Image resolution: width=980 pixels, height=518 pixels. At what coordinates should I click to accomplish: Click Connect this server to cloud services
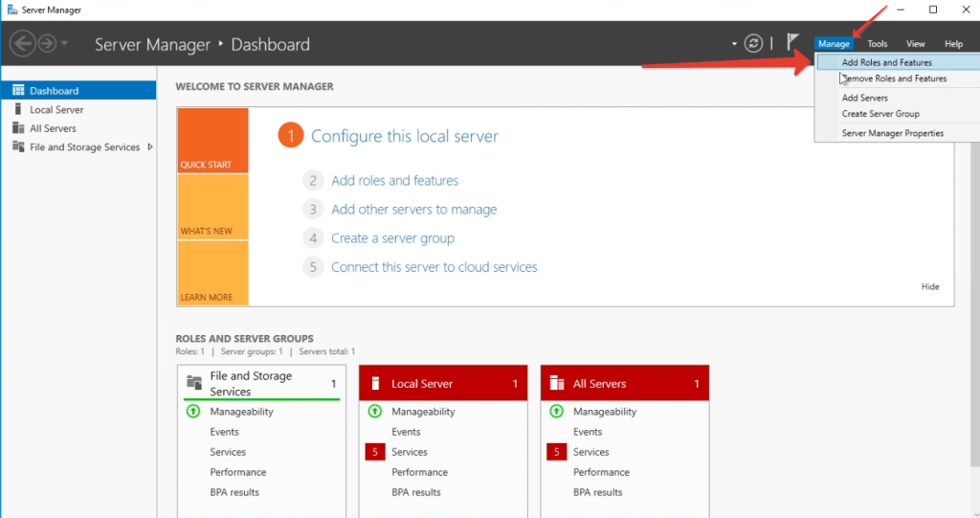click(434, 266)
